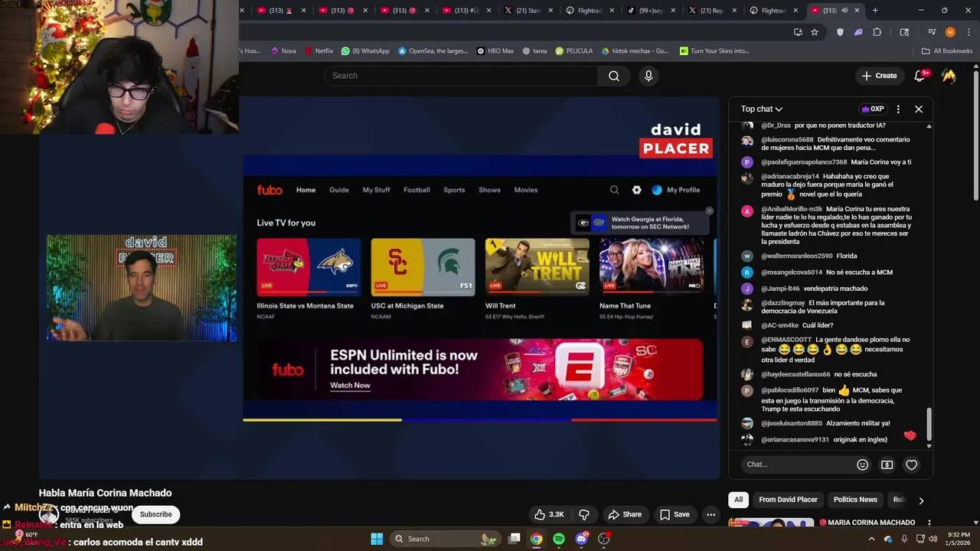Click chat username @waltermoranleon2590
Screen dimensions: 980x551
[796, 256]
